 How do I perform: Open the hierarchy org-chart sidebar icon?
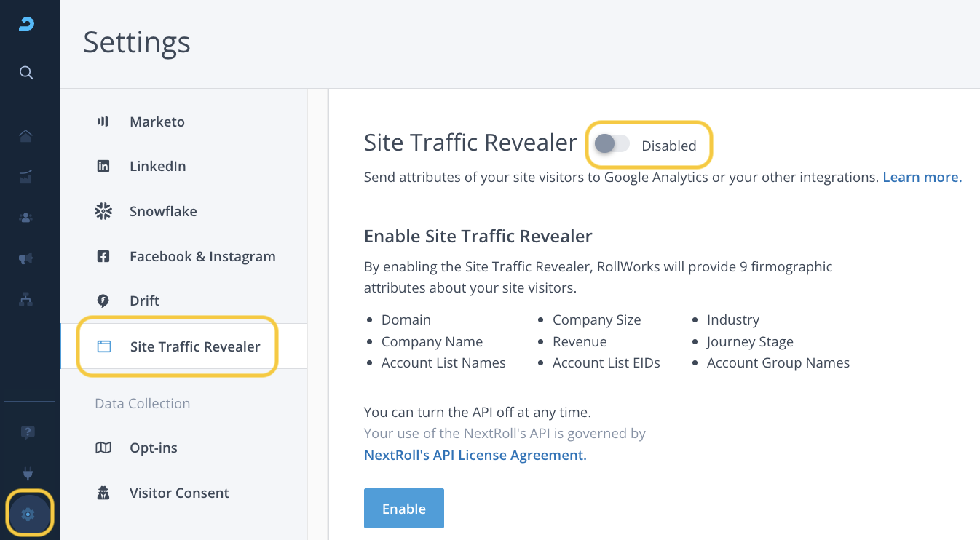point(26,299)
